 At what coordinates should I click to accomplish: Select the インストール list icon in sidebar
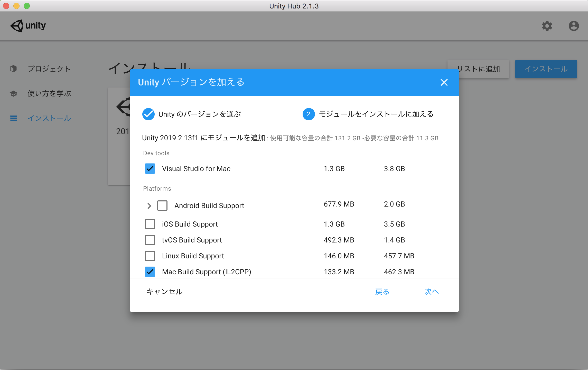point(13,118)
